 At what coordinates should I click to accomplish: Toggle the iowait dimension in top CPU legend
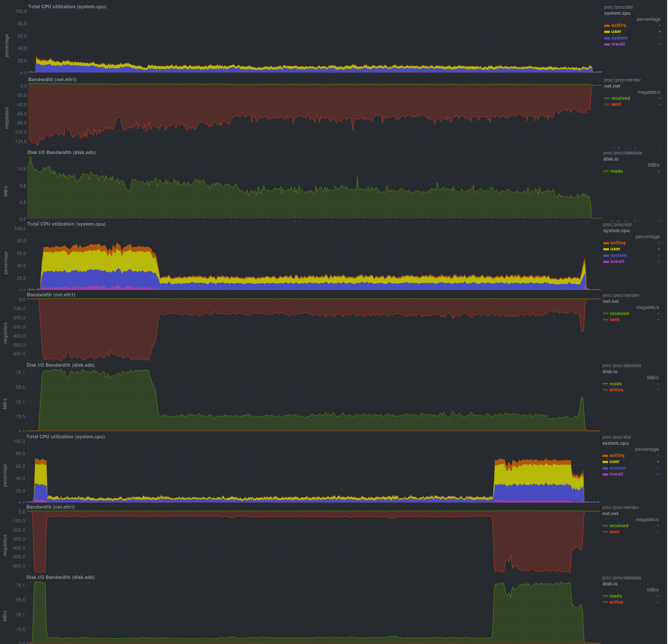(618, 44)
